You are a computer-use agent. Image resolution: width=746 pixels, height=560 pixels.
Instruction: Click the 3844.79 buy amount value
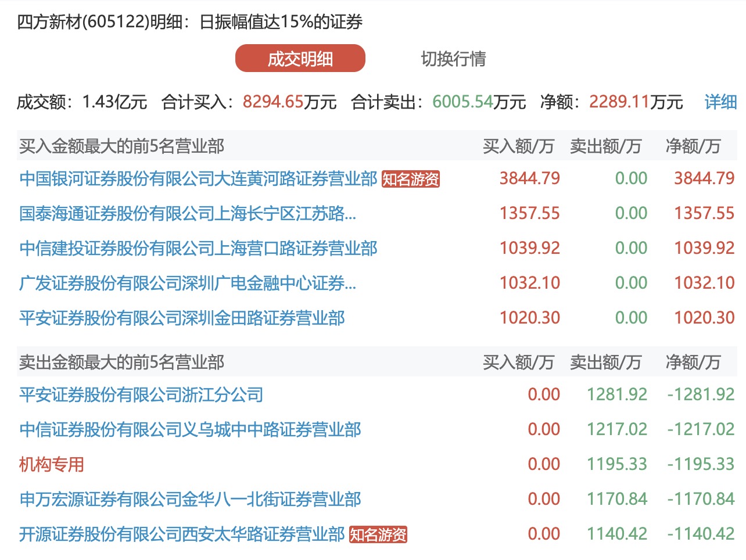tap(529, 178)
